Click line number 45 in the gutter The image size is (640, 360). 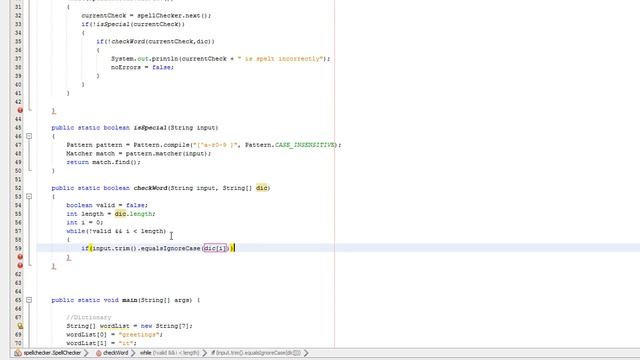coord(18,127)
